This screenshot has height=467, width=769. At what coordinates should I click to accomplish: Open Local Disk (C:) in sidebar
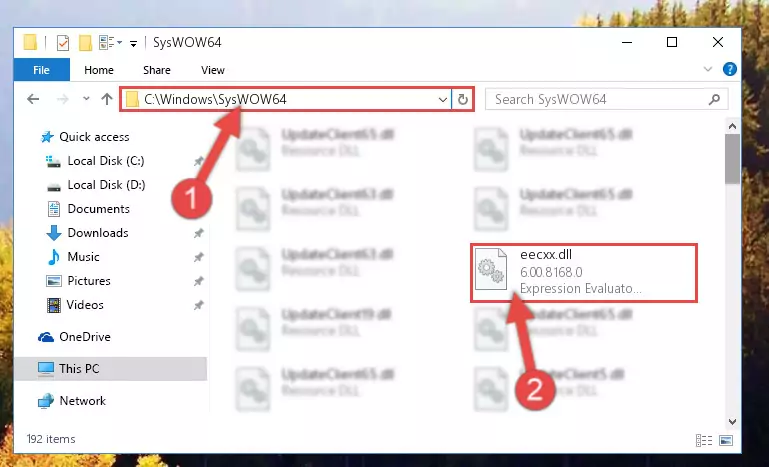(x=106, y=161)
